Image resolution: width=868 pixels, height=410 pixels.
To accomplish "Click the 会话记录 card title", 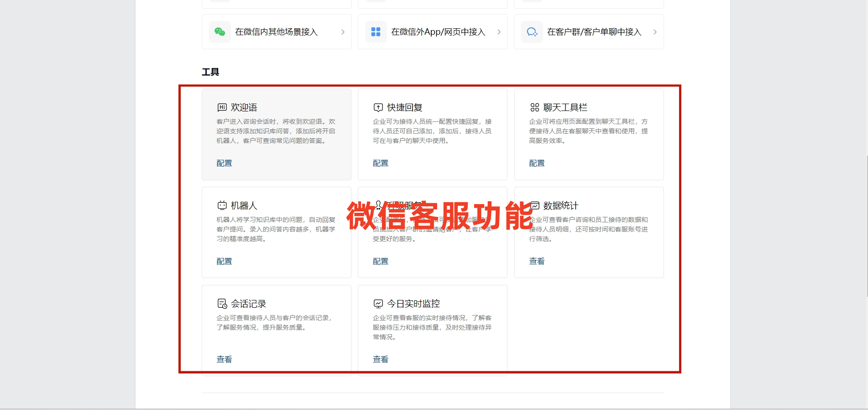I will tap(248, 304).
